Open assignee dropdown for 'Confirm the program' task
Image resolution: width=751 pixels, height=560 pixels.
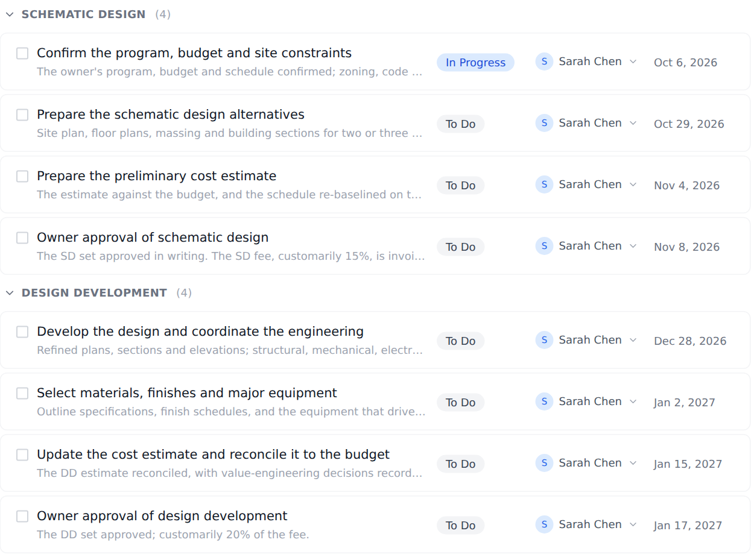click(633, 61)
